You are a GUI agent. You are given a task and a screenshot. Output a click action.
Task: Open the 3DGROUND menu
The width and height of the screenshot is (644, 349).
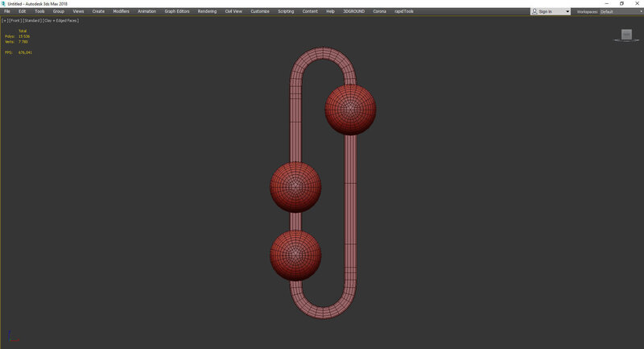pyautogui.click(x=353, y=11)
